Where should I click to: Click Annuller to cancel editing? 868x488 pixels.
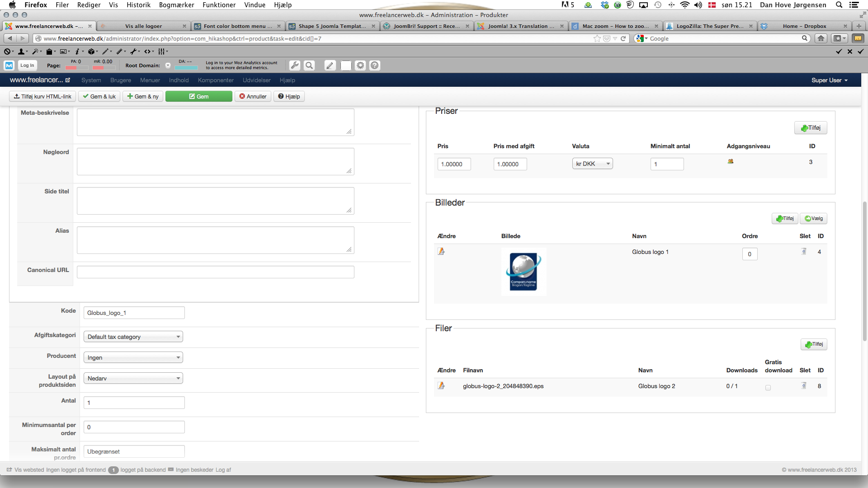[253, 96]
